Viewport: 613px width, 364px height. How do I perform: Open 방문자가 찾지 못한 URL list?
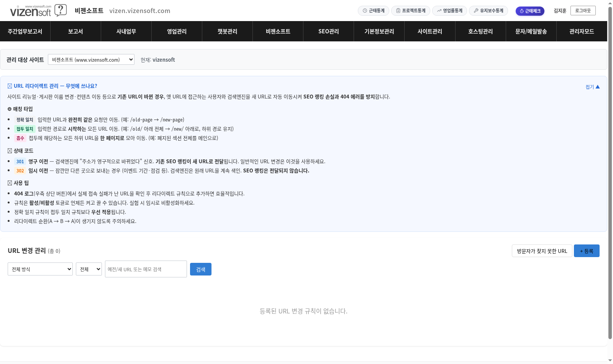(x=542, y=251)
